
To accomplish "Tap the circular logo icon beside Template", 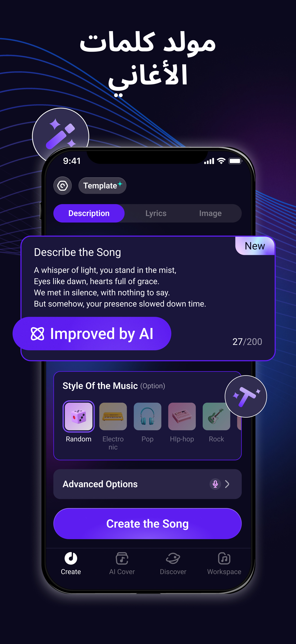I will (x=62, y=186).
